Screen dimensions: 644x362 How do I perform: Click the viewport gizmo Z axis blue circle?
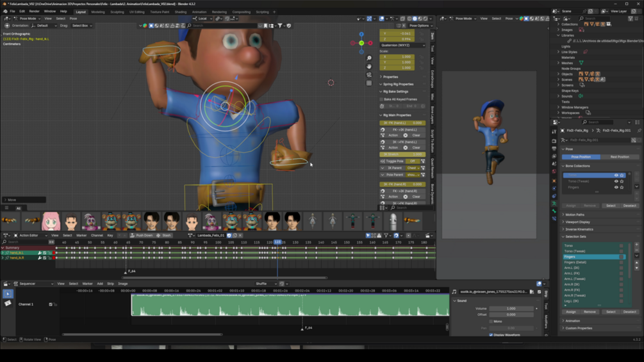click(361, 35)
